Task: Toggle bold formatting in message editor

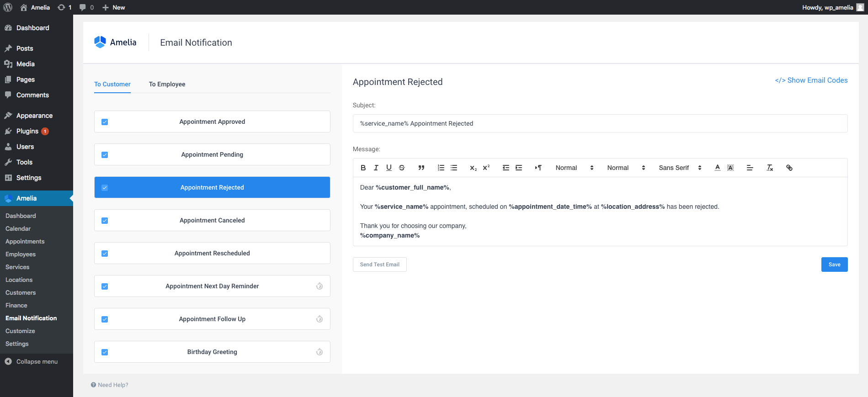Action: [363, 168]
